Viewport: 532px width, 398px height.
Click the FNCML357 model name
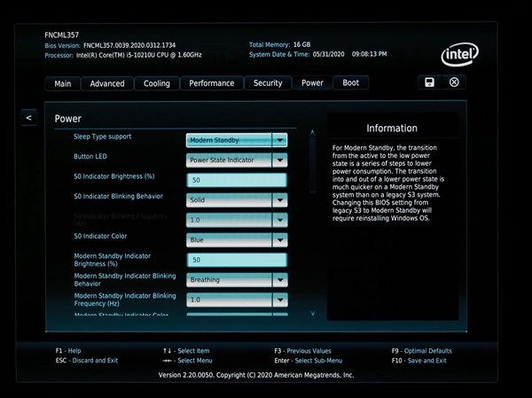[61, 35]
